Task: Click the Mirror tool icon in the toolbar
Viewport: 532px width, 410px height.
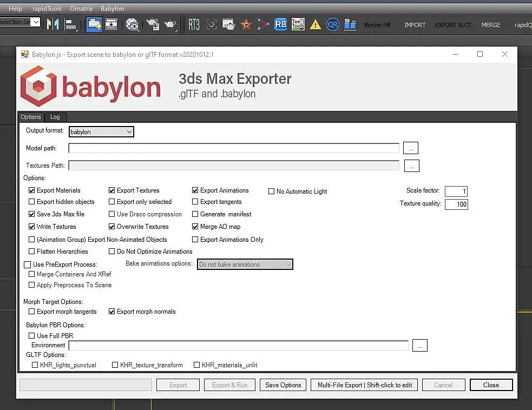Action: (52, 24)
